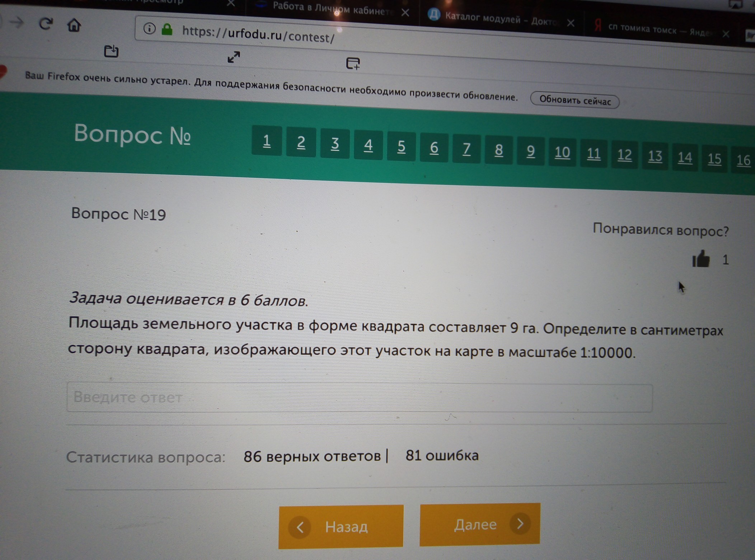Click the expand arrows fullscreen icon
The height and width of the screenshot is (560, 755).
(x=234, y=57)
